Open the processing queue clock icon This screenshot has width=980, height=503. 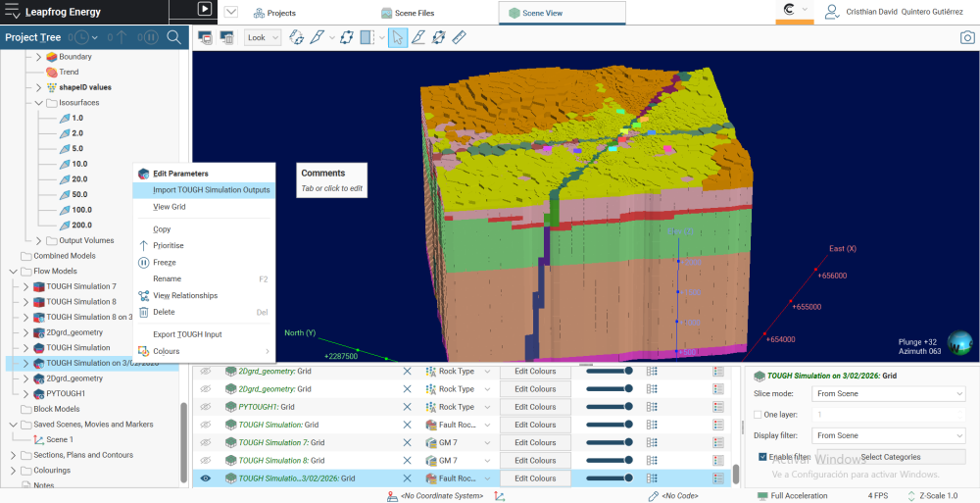[82, 37]
